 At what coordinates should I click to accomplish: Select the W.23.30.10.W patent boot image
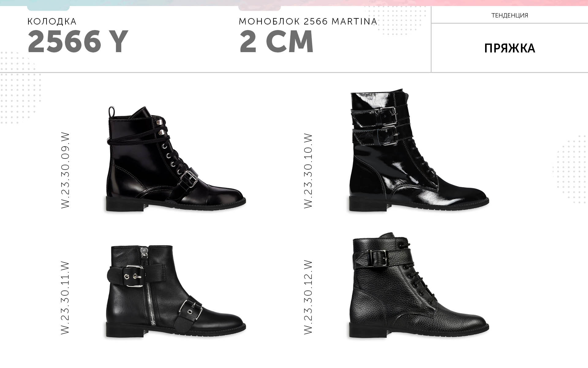point(419,150)
